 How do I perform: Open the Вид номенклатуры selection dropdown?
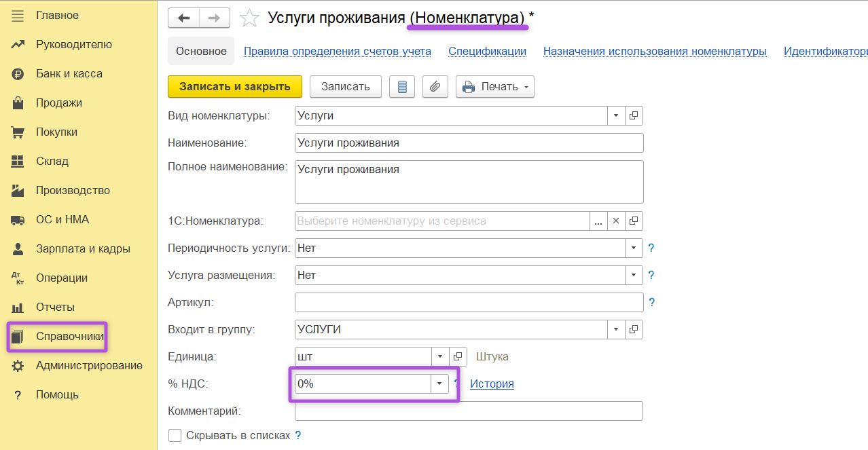(x=615, y=115)
